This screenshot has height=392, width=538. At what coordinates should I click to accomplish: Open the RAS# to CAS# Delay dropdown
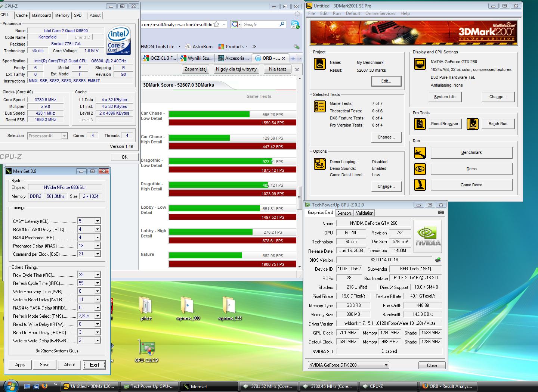[x=98, y=229]
